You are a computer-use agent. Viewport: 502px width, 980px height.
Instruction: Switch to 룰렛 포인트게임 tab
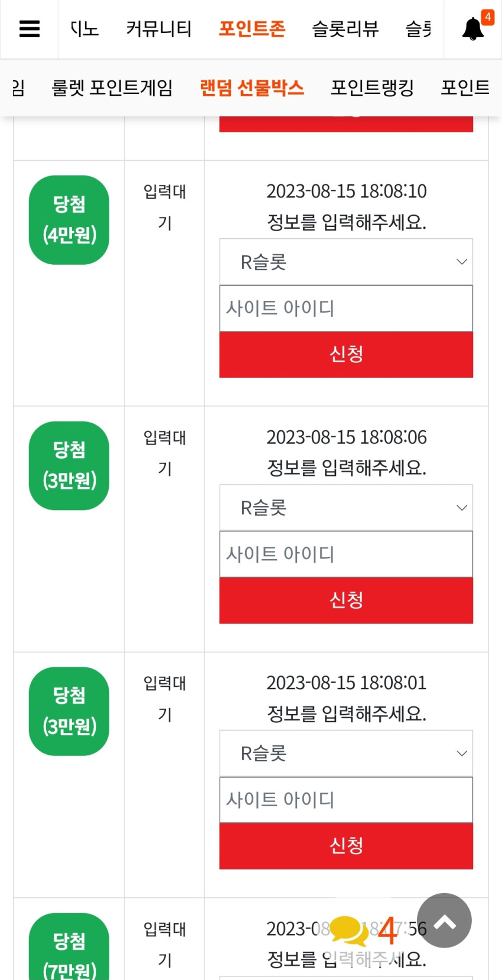[112, 88]
